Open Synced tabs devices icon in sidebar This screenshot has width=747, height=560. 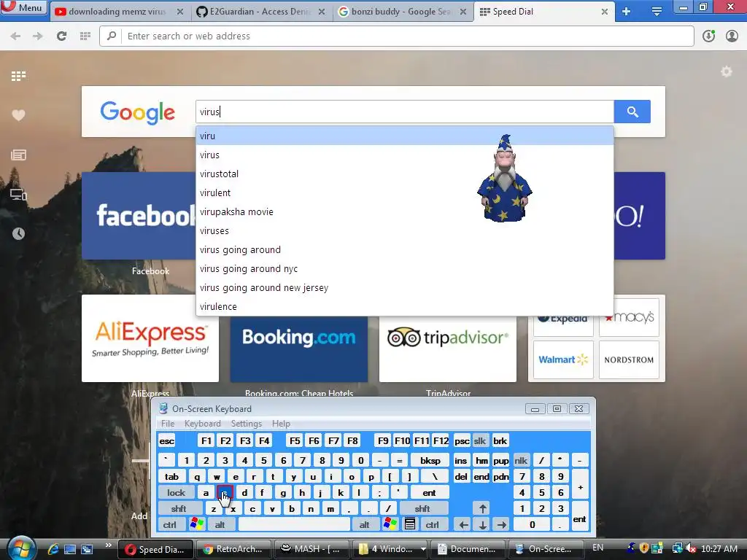pyautogui.click(x=18, y=194)
